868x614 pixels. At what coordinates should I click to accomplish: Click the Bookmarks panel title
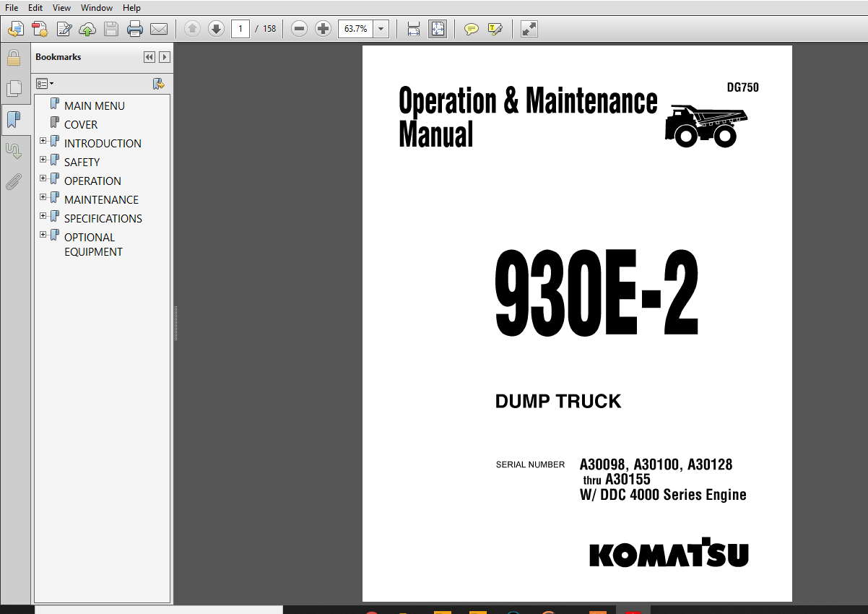tap(58, 57)
